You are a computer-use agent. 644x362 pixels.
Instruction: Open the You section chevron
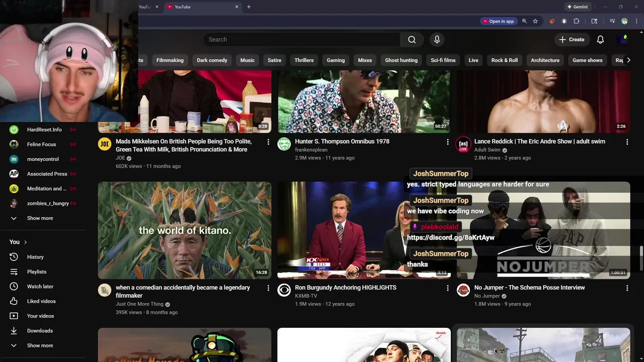click(25, 242)
